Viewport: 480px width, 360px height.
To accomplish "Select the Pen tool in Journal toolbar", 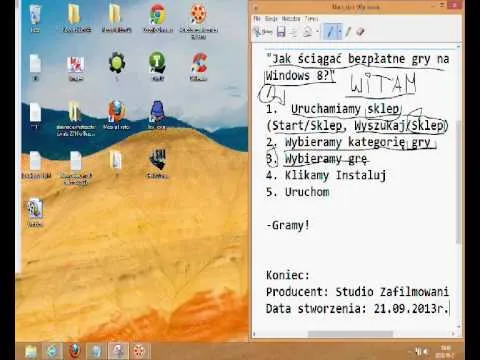I will (x=330, y=32).
